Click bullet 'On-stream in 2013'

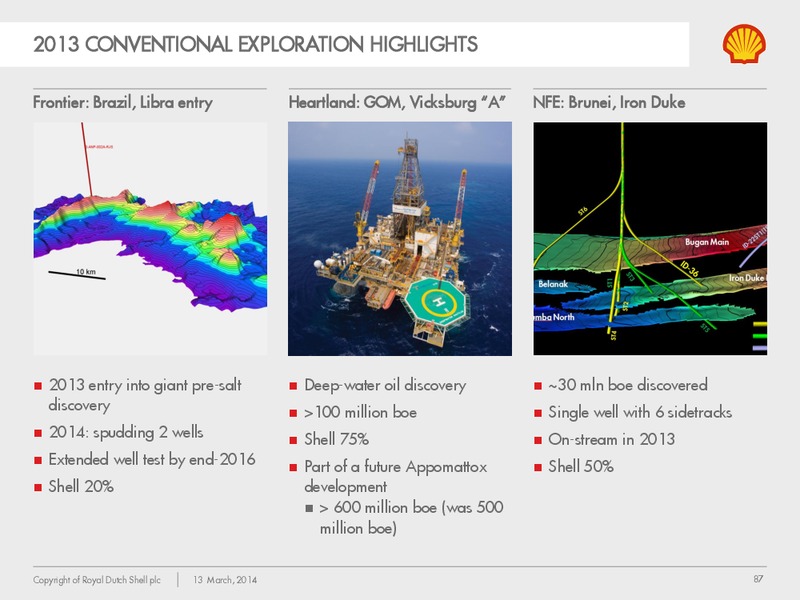point(611,439)
